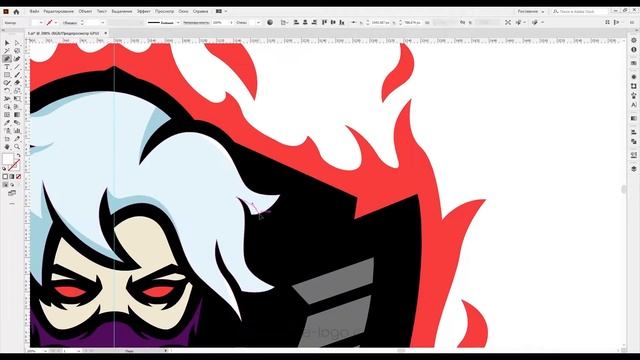Open the opacity value dropdown arrow

[231, 22]
